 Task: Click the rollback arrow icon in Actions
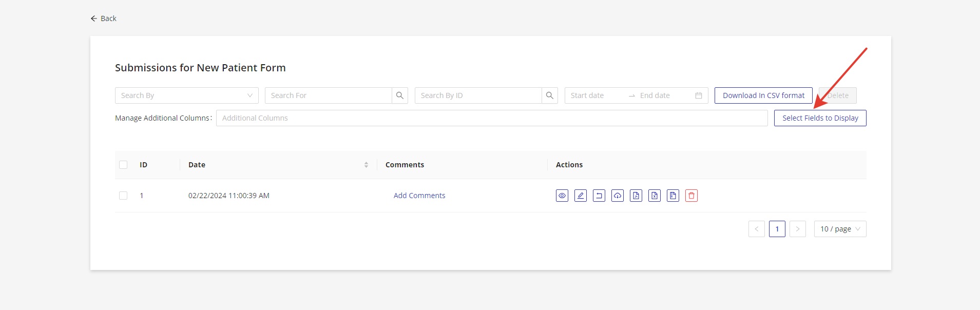coord(599,196)
